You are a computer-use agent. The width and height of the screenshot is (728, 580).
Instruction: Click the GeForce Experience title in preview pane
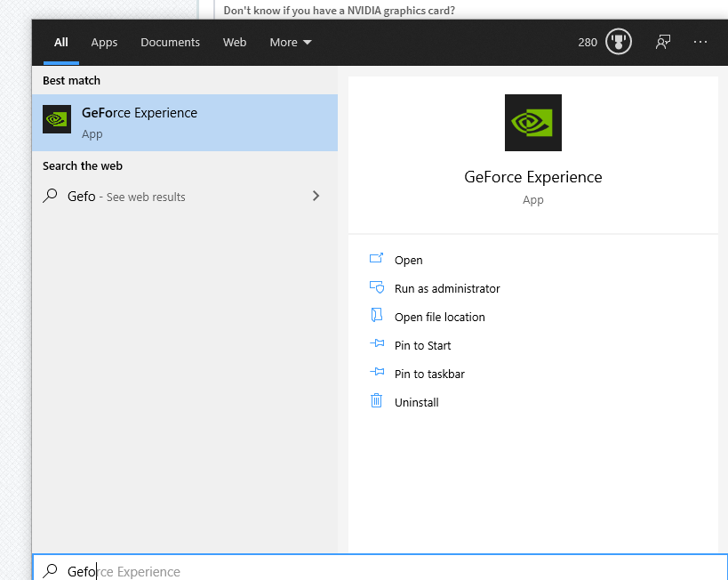(533, 177)
